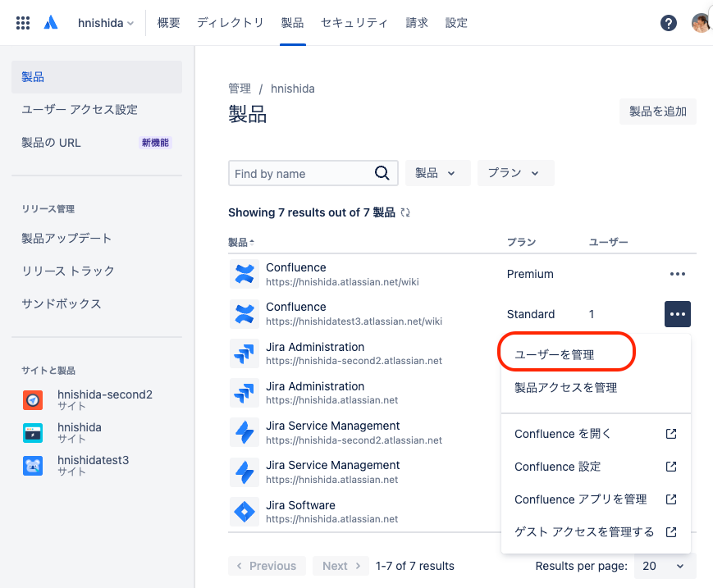
Task: Sort table by 製品 column header
Action: (241, 242)
